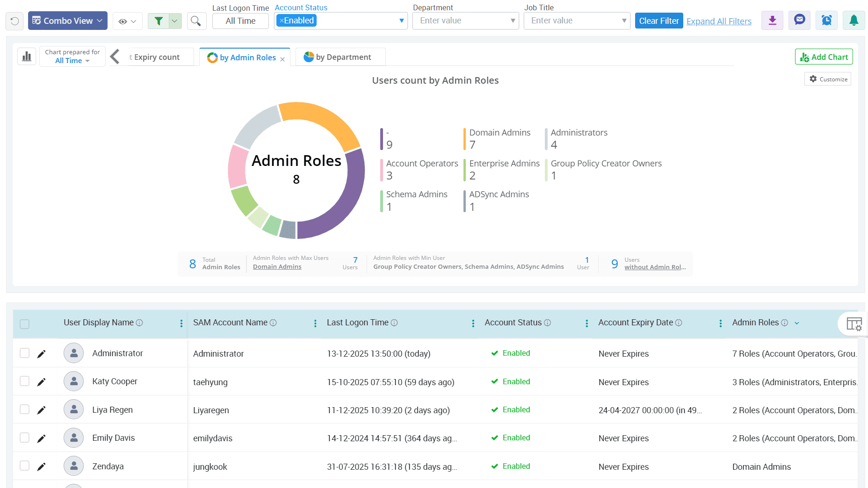
Task: Switch to the by Department chart tab
Action: click(340, 57)
